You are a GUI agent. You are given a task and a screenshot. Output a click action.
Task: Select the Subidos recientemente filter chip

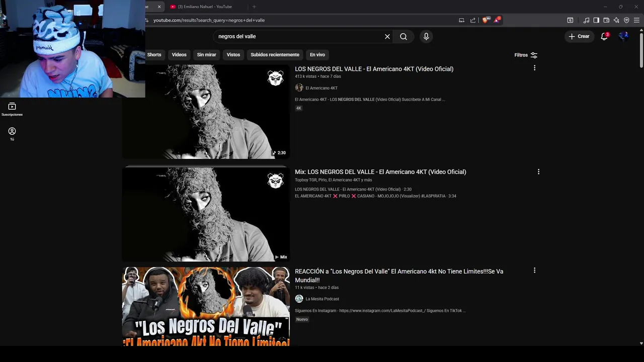coord(275,54)
